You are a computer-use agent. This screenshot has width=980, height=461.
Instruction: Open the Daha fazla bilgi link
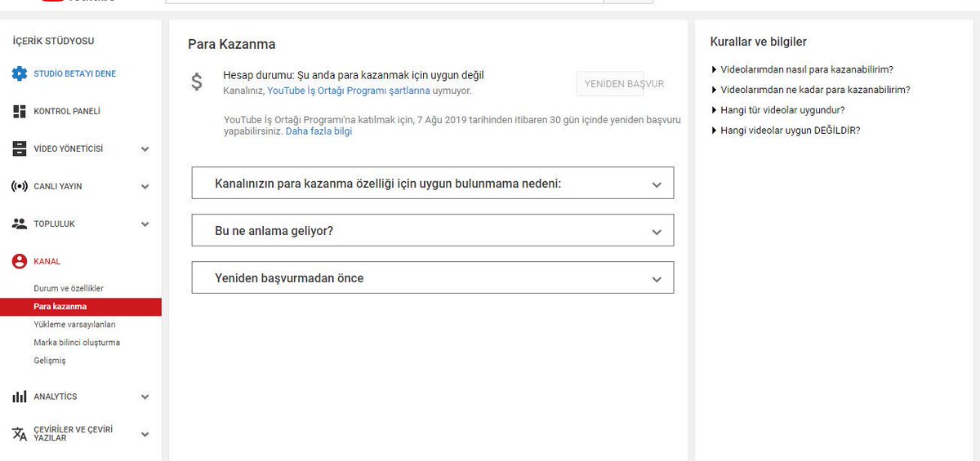318,131
